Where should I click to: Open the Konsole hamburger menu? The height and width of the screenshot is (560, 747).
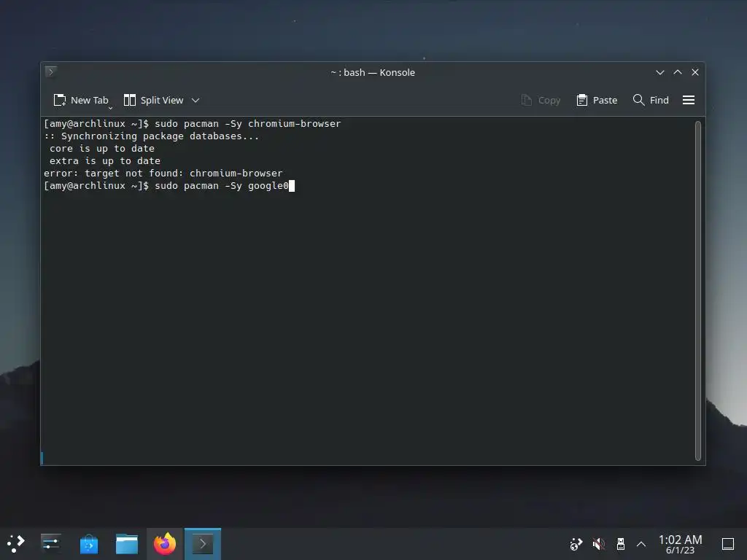(689, 100)
